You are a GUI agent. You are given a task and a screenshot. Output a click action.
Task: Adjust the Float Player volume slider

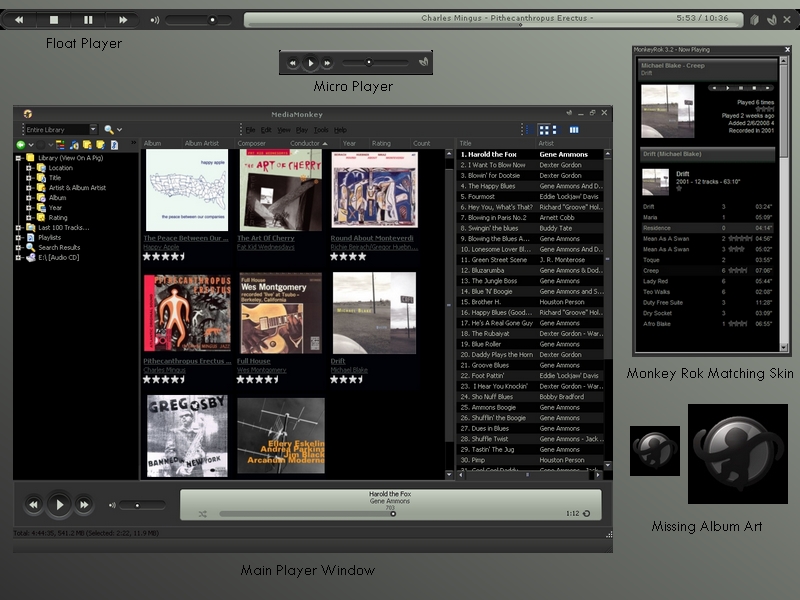pos(198,20)
